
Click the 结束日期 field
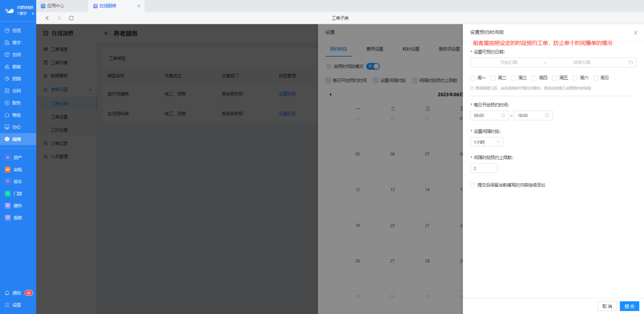(x=582, y=62)
